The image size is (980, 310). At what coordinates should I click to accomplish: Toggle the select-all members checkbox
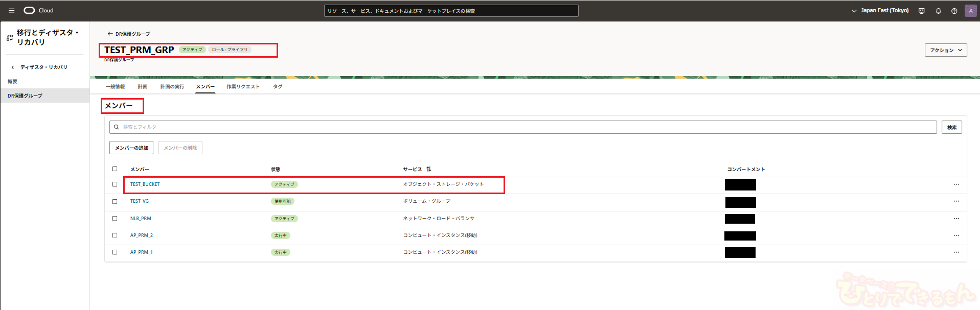[115, 169]
